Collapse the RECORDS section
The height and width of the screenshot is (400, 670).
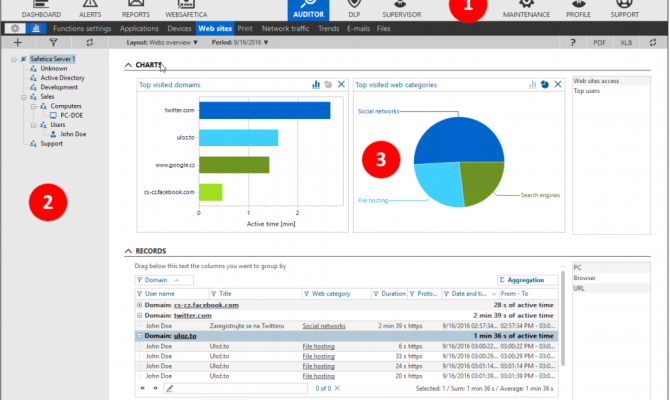128,250
